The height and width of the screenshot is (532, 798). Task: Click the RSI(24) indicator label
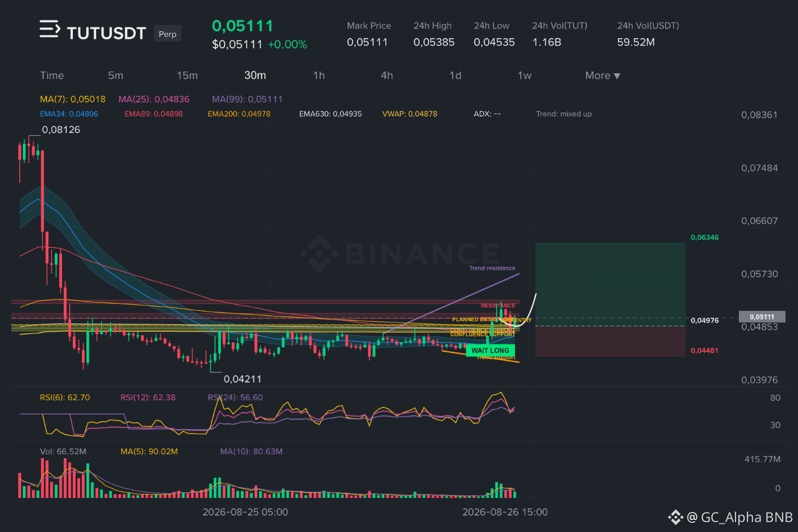pos(235,398)
